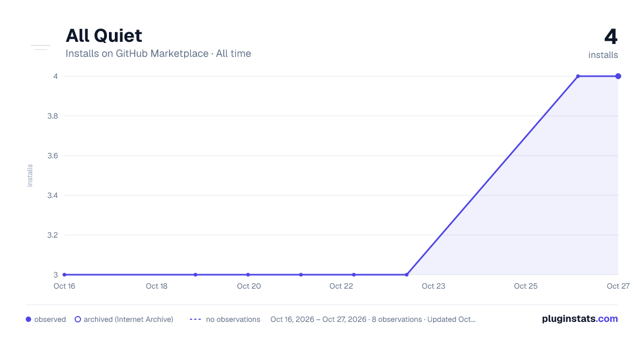Select the data point at Oct 20
The width and height of the screenshot is (644, 338).
pos(248,275)
